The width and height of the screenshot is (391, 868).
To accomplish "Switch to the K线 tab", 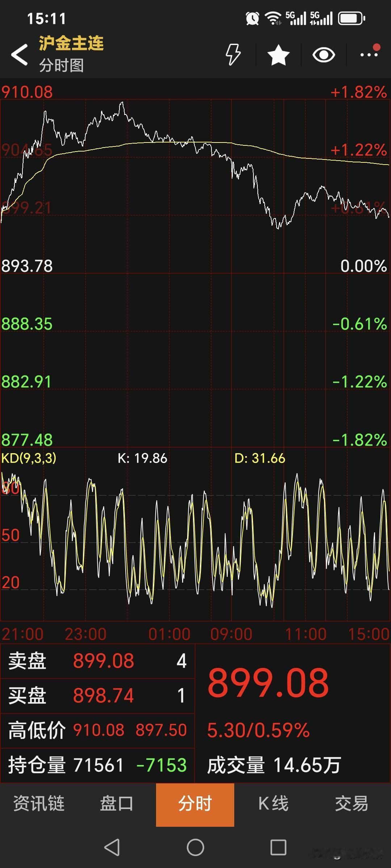I will coord(273,804).
